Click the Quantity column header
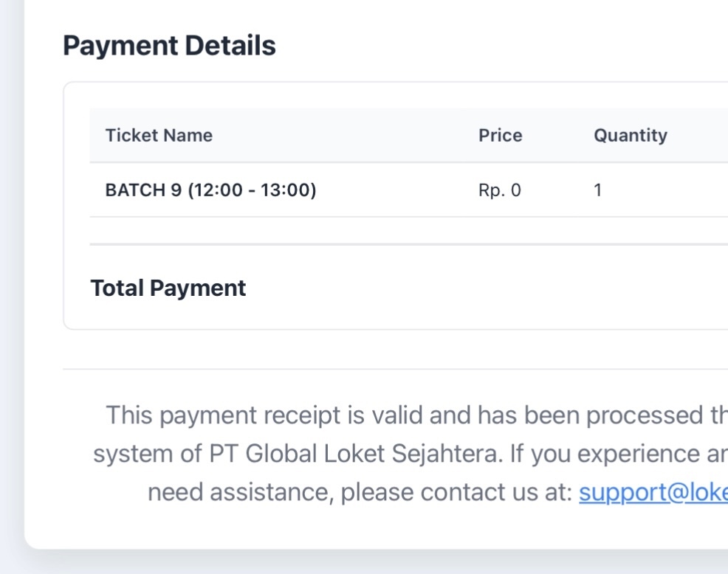Screen dimensions: 728x574 630,135
